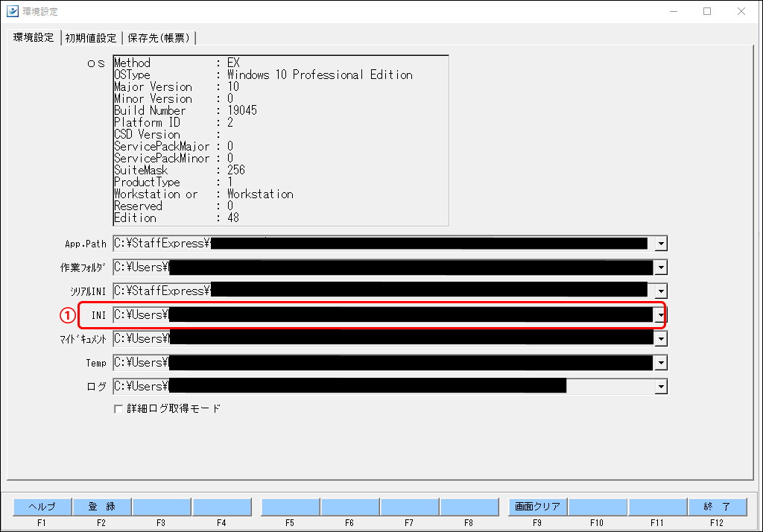This screenshot has height=532, width=763.
Task: Open the 保存先(帳票) tab
Action: (x=159, y=38)
